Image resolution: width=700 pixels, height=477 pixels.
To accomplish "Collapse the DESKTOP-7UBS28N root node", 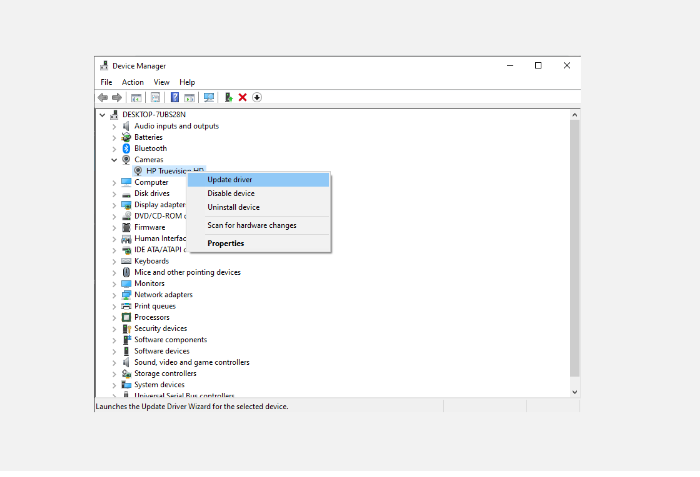I will point(102,115).
